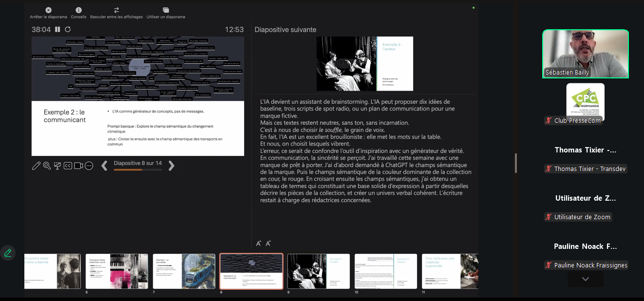Go to the previous slide arrow

point(104,166)
